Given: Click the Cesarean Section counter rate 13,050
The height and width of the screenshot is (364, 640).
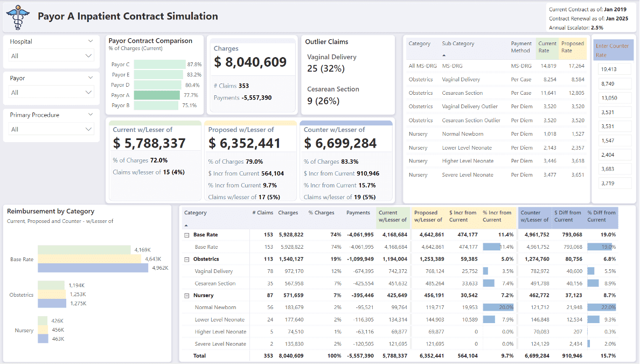Looking at the screenshot, I should click(615, 98).
